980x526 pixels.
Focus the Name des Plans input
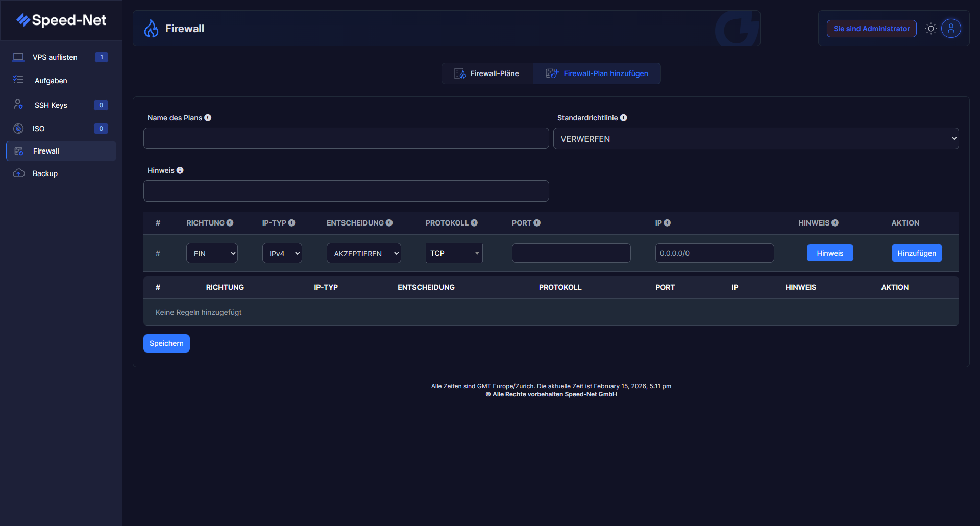(x=346, y=138)
